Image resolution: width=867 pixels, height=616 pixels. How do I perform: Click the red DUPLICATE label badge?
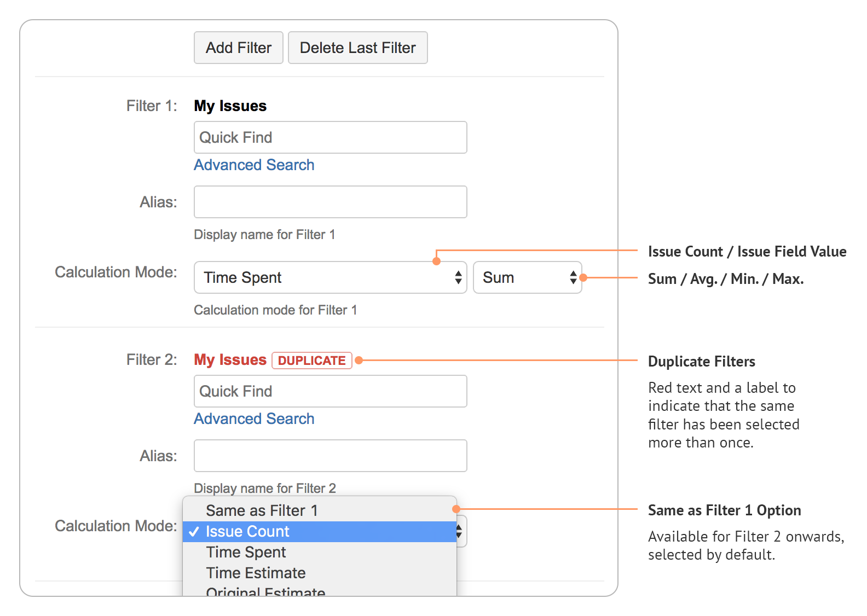(311, 361)
